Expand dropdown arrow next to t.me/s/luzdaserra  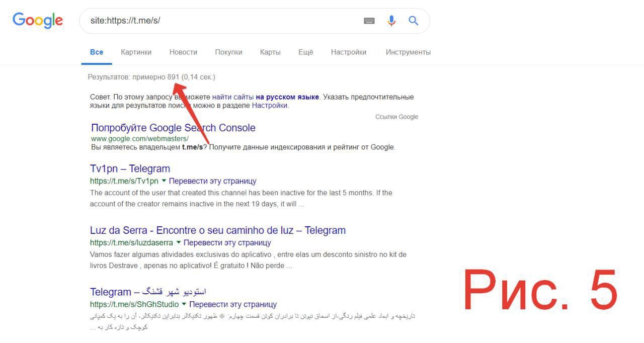(178, 242)
